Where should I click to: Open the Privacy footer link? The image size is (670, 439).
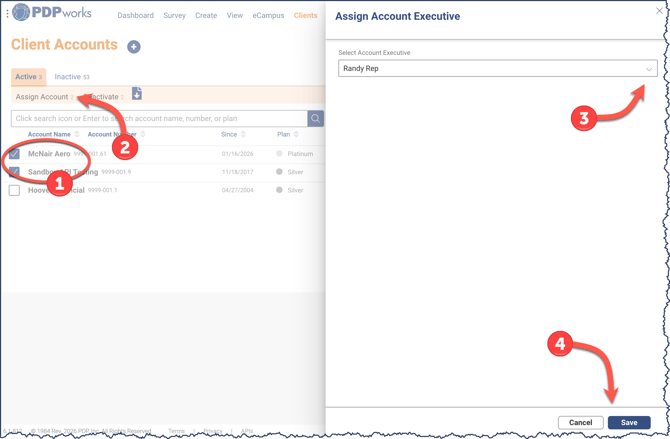pyautogui.click(x=213, y=431)
